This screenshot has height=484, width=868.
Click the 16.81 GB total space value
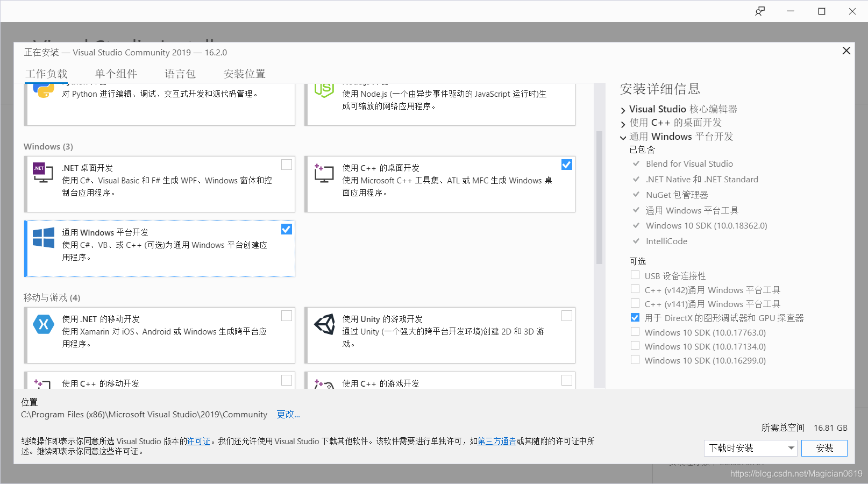pos(830,428)
